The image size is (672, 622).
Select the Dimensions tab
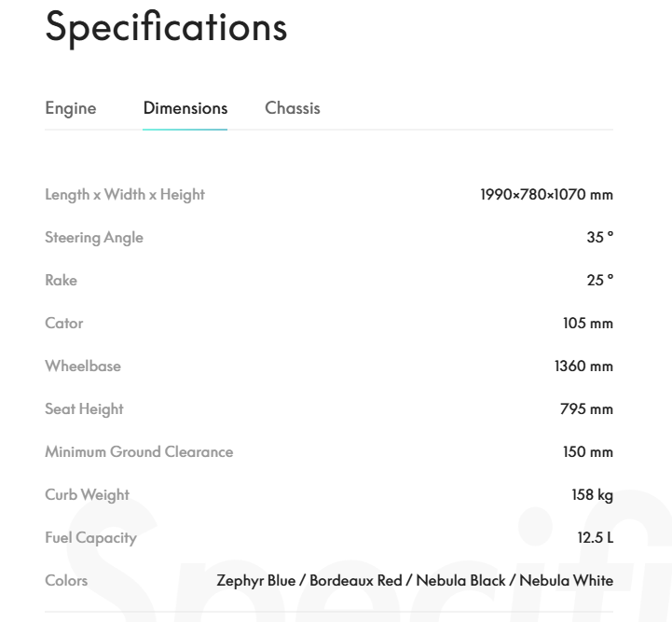click(185, 108)
